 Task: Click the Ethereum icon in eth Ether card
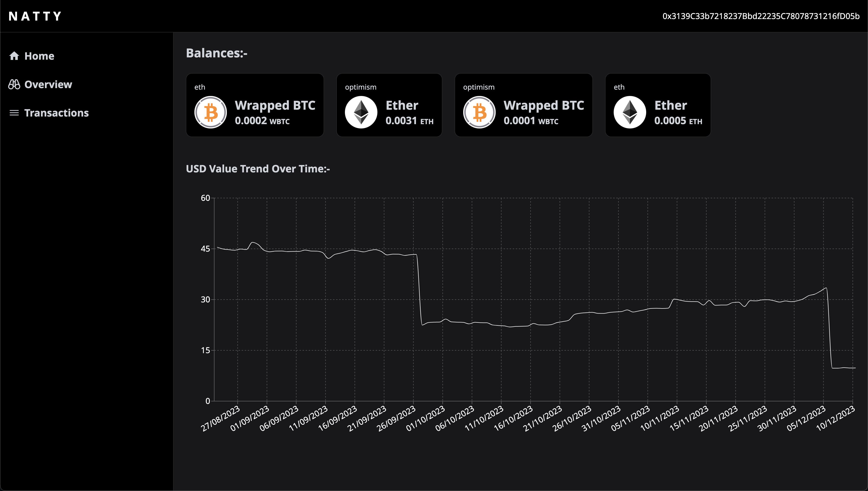(630, 112)
